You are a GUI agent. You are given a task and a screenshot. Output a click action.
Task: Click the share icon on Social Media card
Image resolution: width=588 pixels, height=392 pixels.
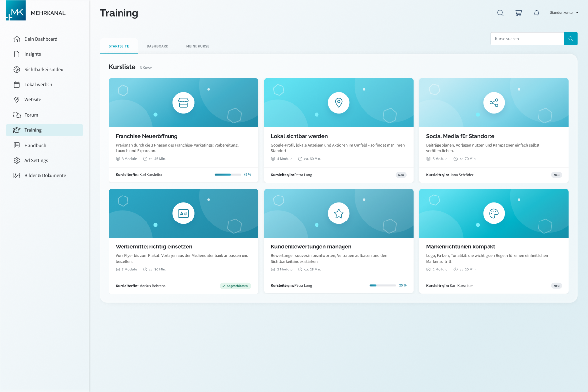[x=494, y=103]
